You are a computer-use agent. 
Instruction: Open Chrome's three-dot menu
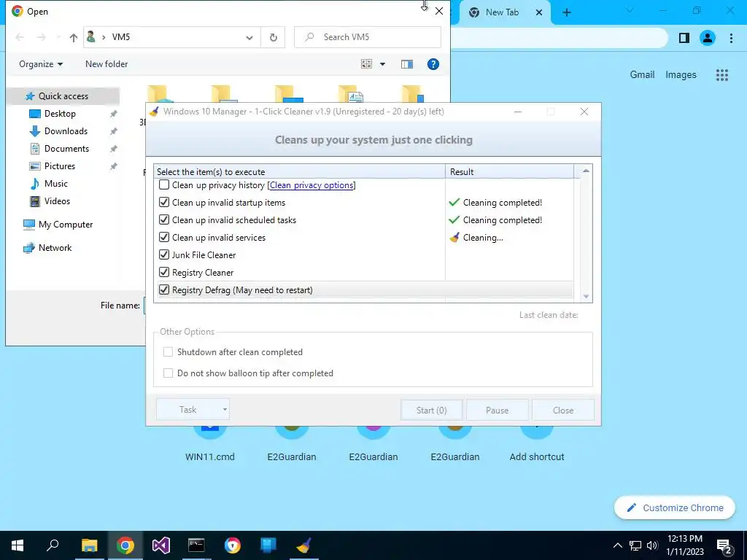coord(731,38)
